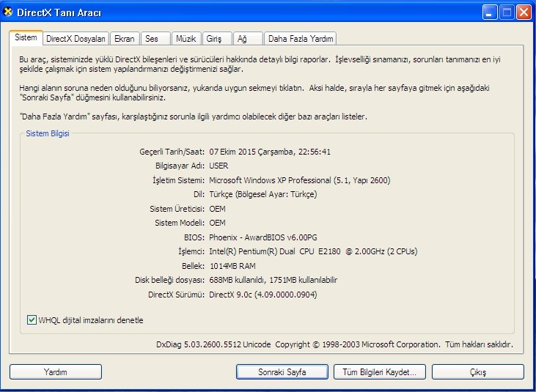Image resolution: width=536 pixels, height=392 pixels.
Task: Click the İşlemci label
Action: pyautogui.click(x=191, y=251)
